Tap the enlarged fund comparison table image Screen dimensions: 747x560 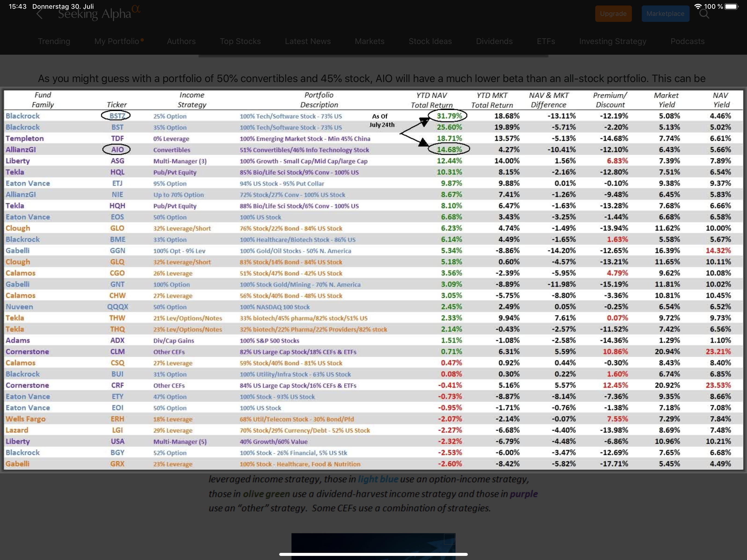click(x=373, y=280)
